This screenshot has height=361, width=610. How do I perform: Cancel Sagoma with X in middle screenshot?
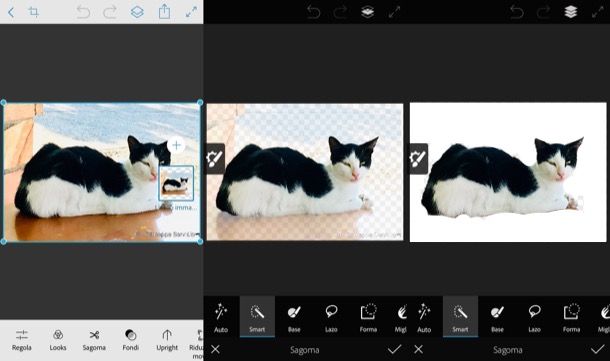tap(215, 349)
